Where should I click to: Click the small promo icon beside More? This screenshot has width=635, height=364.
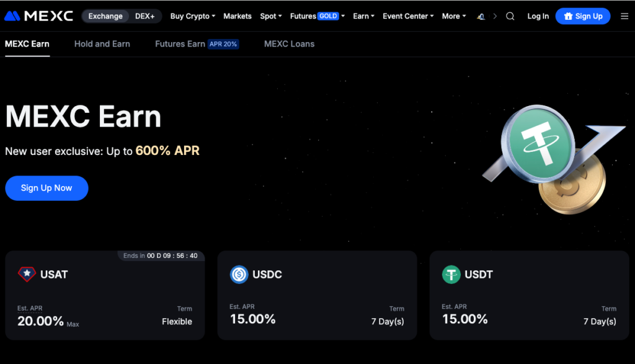[x=481, y=16]
